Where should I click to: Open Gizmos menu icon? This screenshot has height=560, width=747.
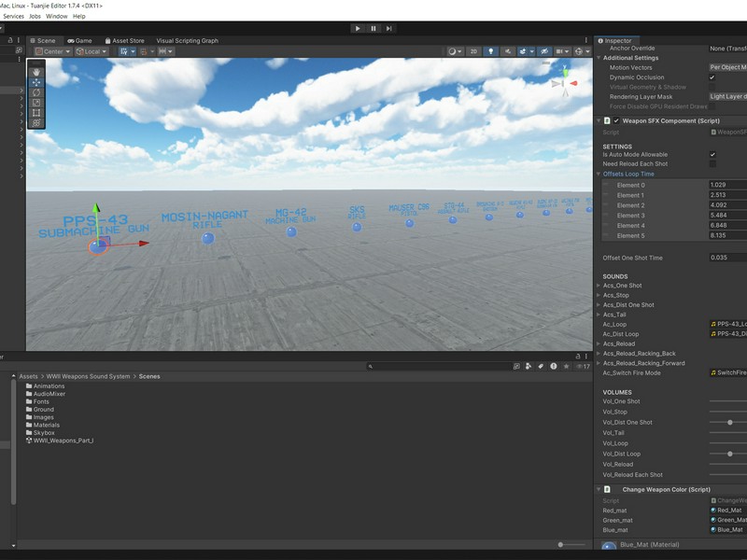pyautogui.click(x=578, y=51)
